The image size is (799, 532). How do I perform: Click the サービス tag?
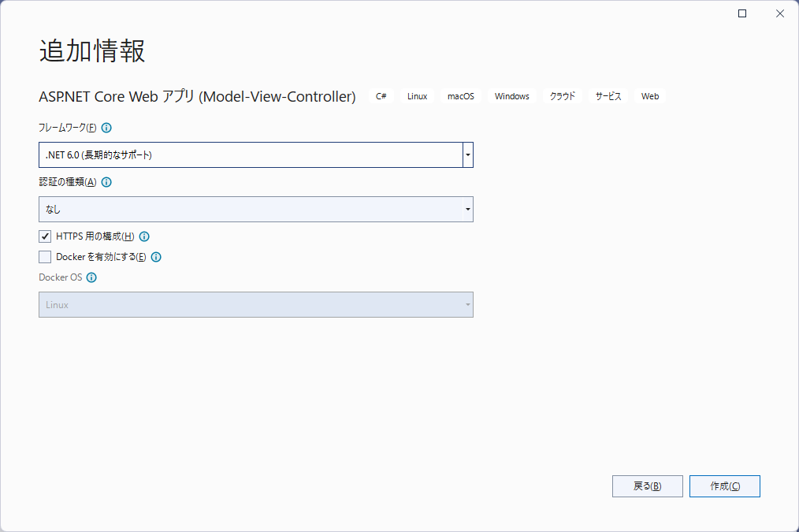(608, 96)
